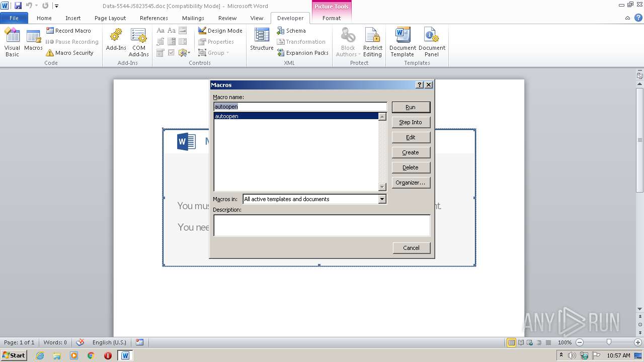Click Edit in Macros dialog
Viewport: 644px width, 362px height.
pyautogui.click(x=411, y=137)
